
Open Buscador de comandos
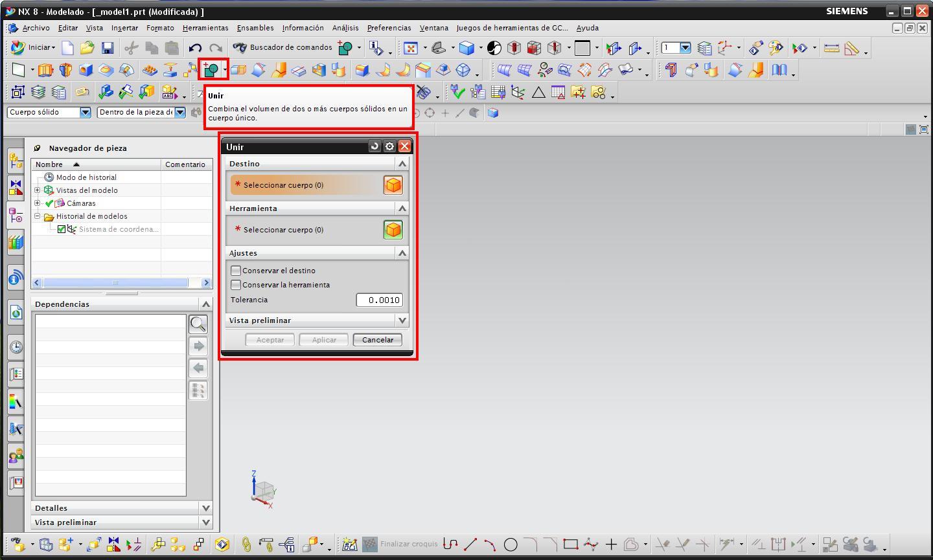pyautogui.click(x=283, y=47)
